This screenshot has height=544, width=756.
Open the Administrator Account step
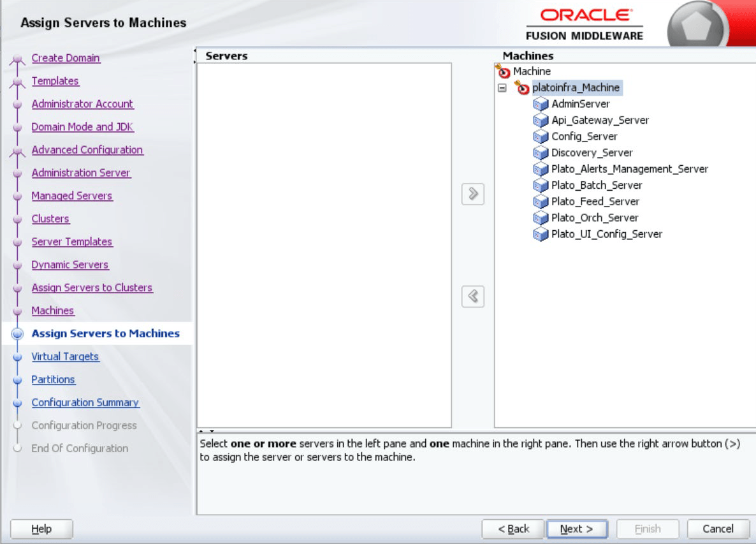point(82,104)
